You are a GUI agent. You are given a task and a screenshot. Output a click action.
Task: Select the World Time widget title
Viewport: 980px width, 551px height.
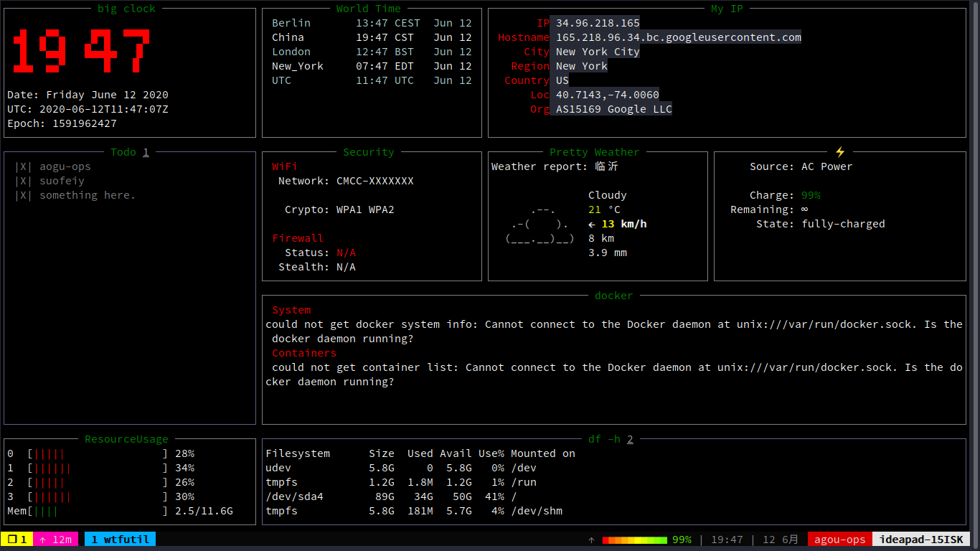[369, 9]
